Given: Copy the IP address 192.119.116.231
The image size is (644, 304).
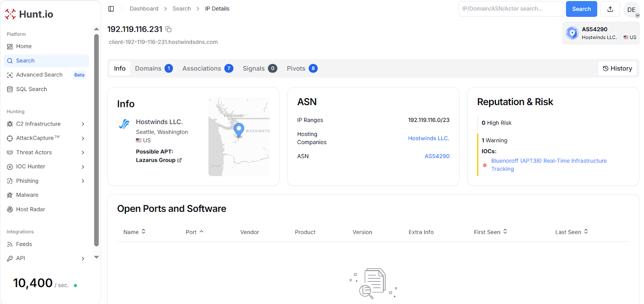Looking at the screenshot, I should tap(168, 29).
